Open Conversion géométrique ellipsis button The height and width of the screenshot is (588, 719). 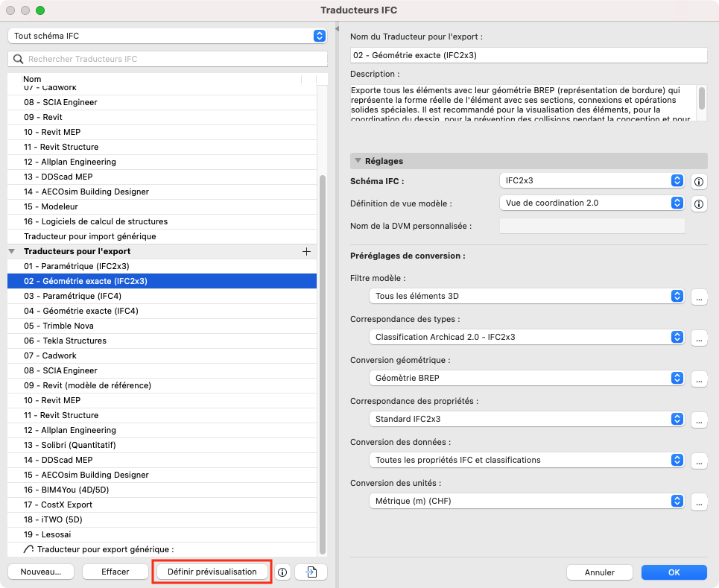[x=698, y=379]
